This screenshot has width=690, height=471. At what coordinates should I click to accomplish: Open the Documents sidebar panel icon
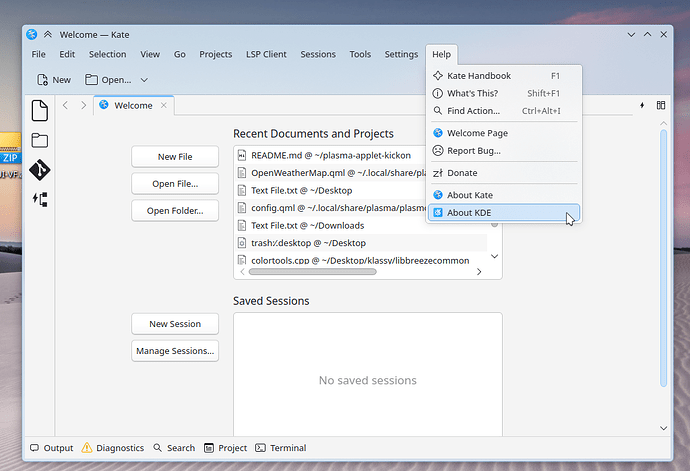coord(40,110)
